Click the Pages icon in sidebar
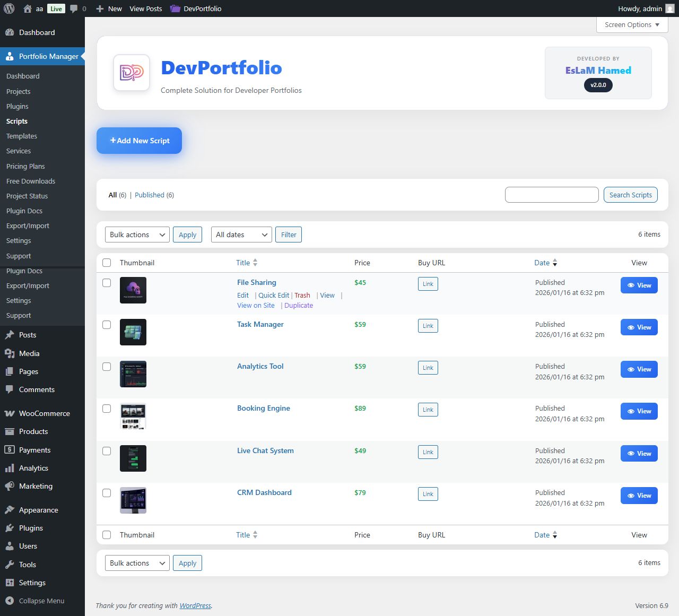The width and height of the screenshot is (679, 616). (x=10, y=371)
